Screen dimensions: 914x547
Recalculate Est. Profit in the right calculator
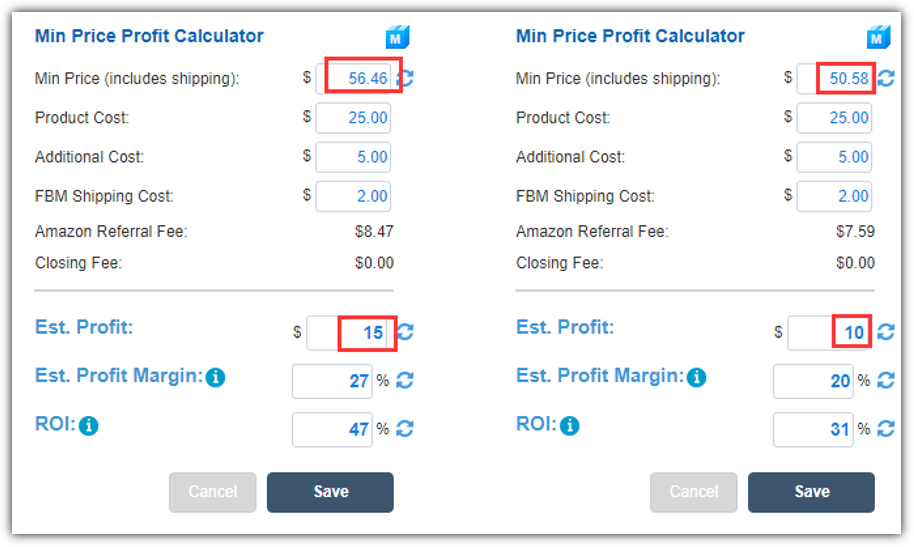click(x=886, y=332)
